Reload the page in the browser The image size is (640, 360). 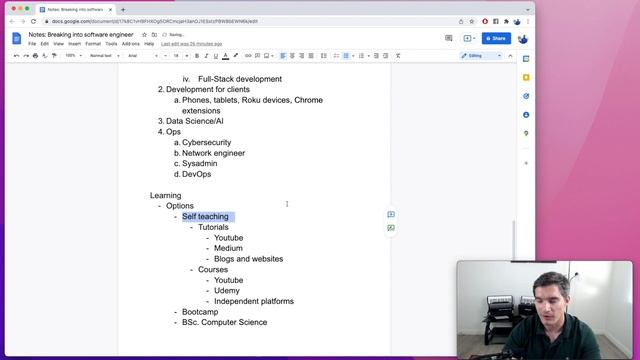click(x=33, y=21)
